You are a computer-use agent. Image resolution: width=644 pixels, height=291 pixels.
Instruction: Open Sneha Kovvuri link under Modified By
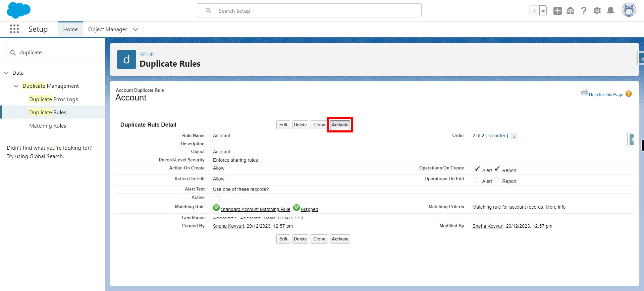click(488, 226)
